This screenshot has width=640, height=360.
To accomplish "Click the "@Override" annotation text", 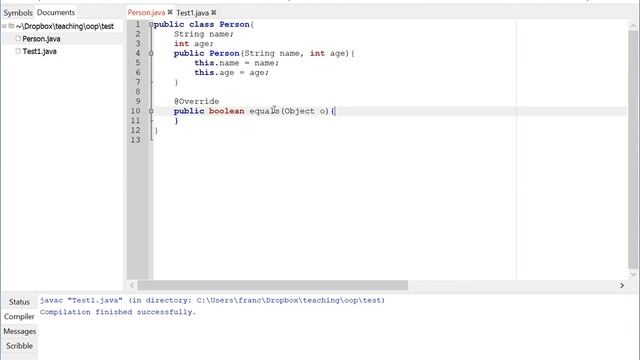I will 196,101.
